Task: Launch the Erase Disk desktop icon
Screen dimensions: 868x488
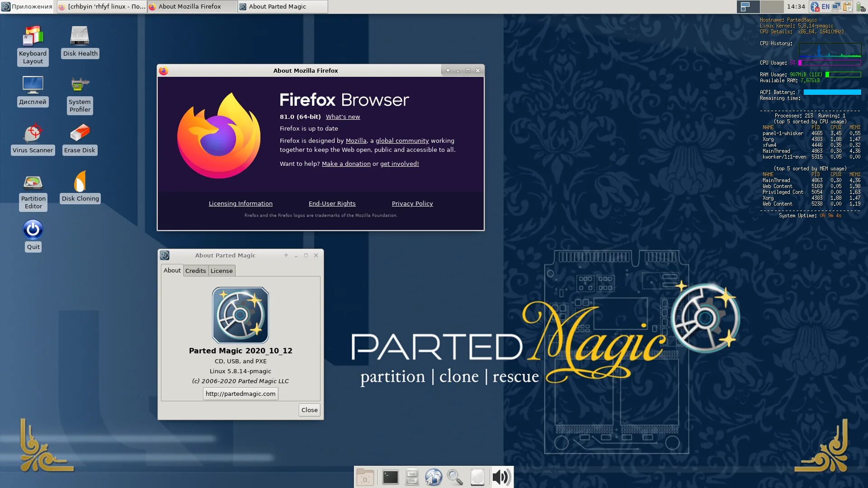Action: 80,139
